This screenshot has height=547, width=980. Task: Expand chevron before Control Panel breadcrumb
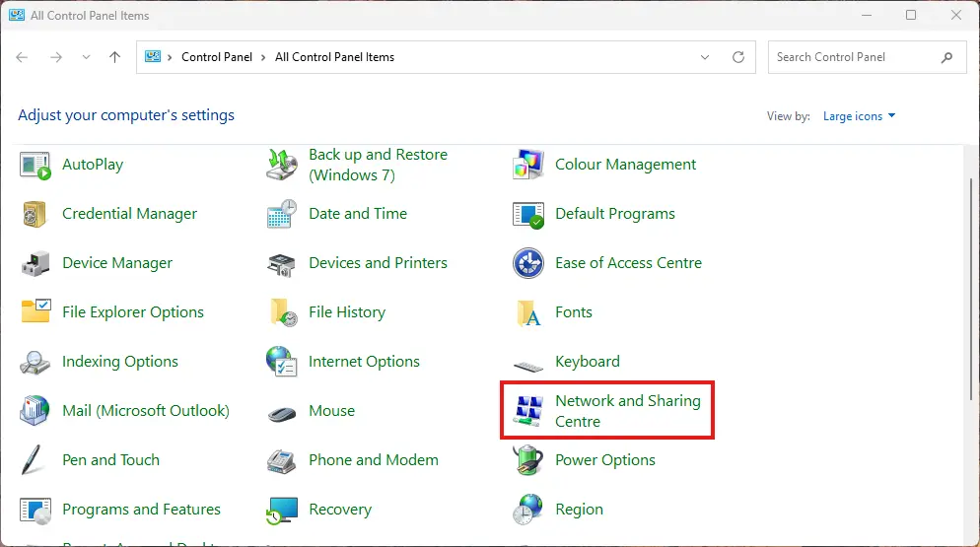coord(170,57)
